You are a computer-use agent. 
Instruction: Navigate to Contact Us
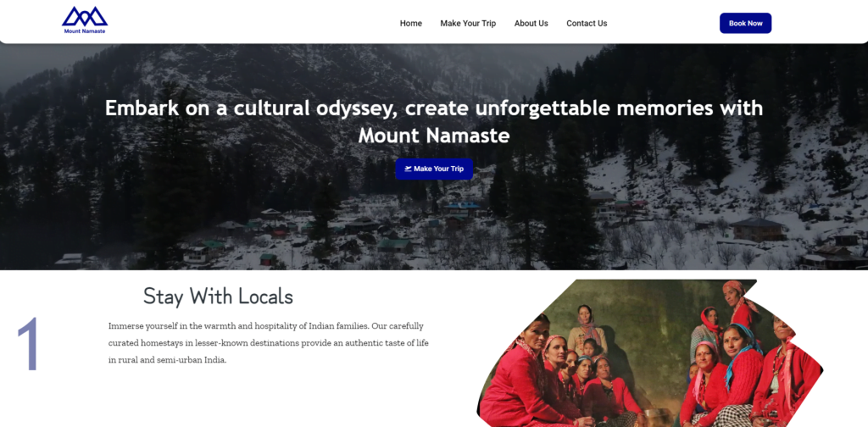(x=587, y=23)
